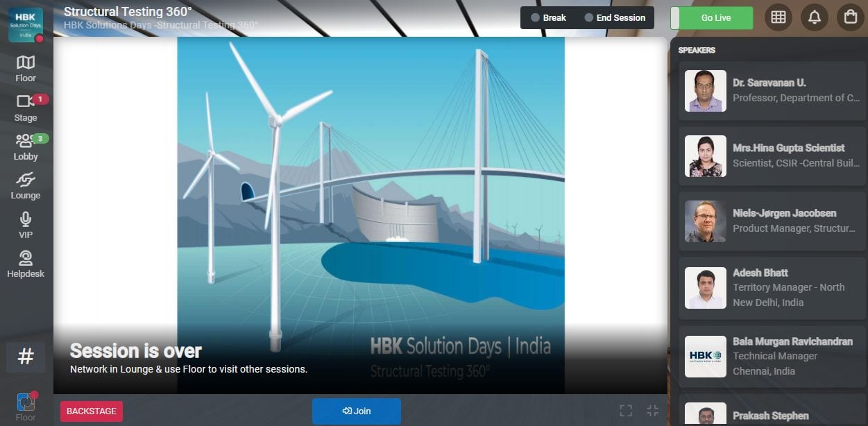The image size is (868, 426).
Task: Open the Lounge handshake icon
Action: click(x=26, y=180)
